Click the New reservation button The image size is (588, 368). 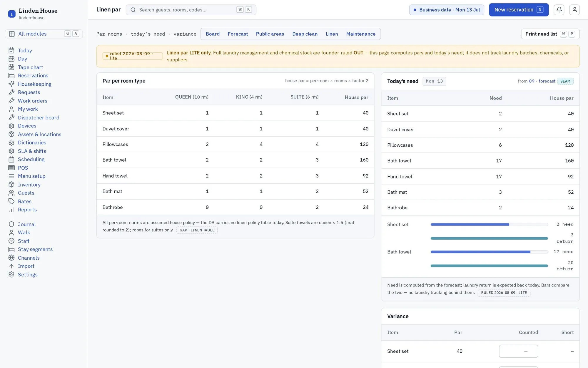(x=519, y=10)
